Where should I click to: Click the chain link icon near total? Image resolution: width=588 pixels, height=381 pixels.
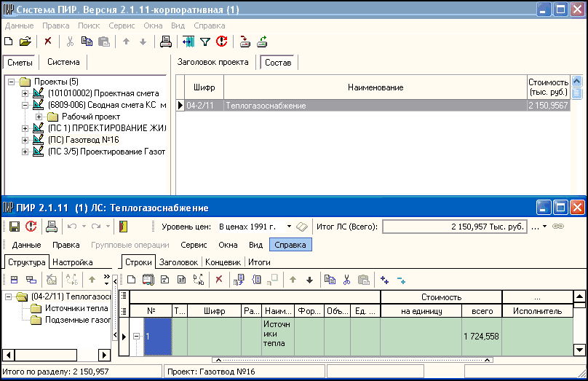point(558,227)
